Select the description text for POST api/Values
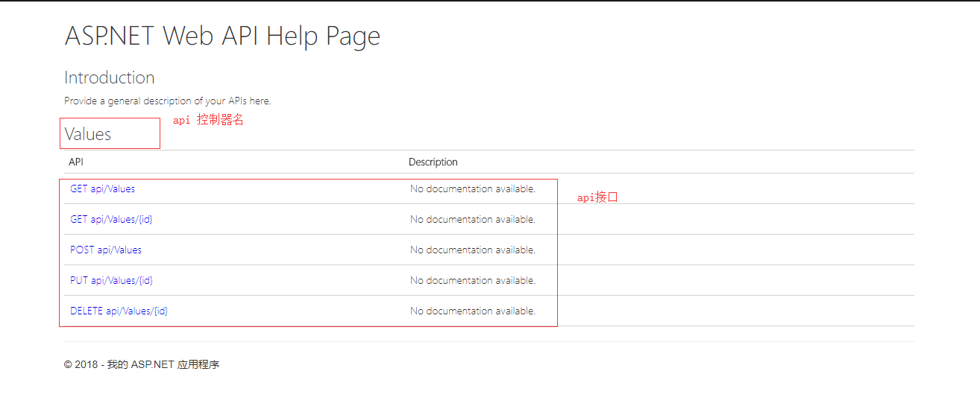Image resolution: width=980 pixels, height=409 pixels. (473, 250)
